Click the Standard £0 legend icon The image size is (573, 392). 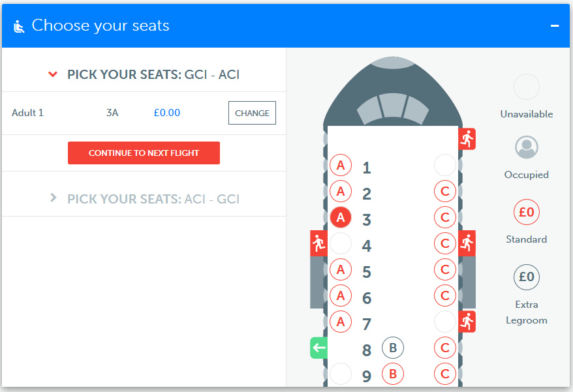(527, 212)
